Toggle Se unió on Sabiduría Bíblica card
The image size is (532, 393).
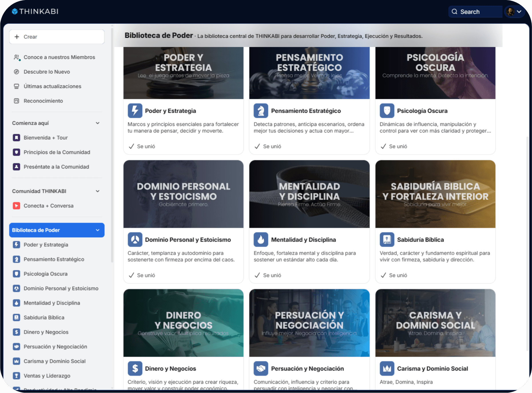click(394, 275)
